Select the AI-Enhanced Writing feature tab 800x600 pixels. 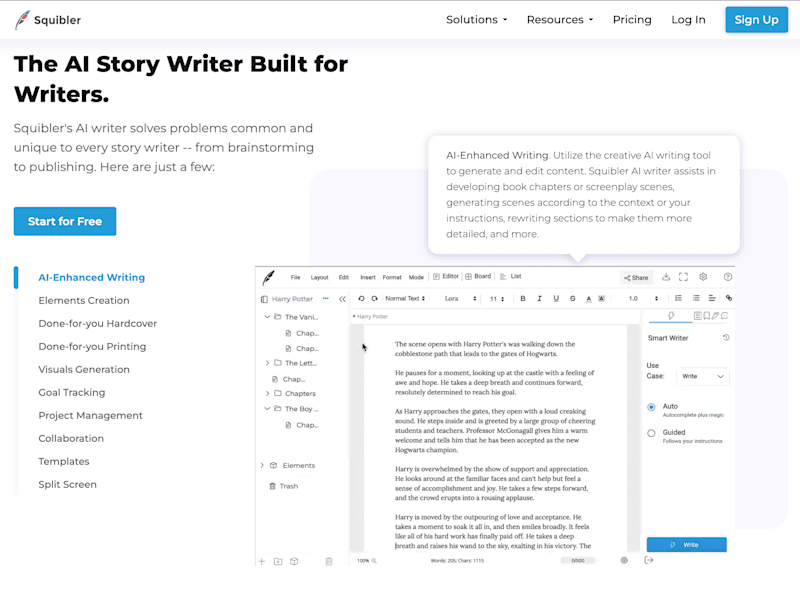(91, 277)
